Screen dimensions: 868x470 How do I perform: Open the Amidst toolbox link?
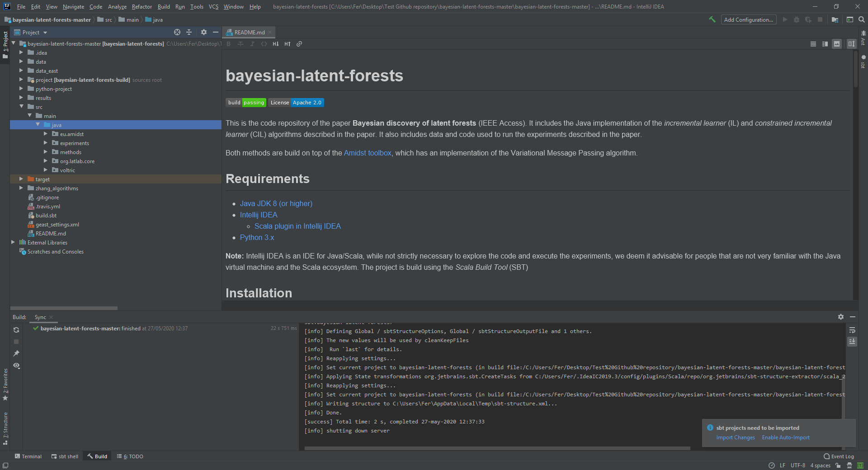tap(368, 153)
